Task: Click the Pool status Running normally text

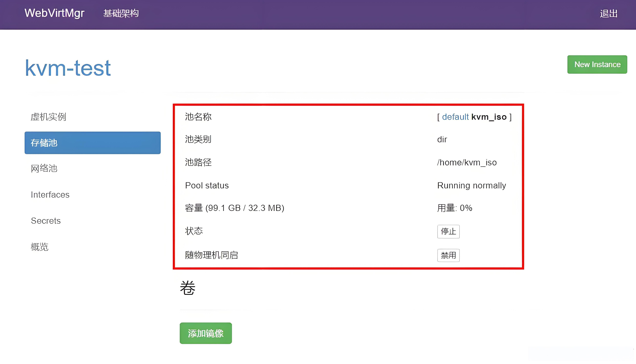Action: tap(471, 185)
